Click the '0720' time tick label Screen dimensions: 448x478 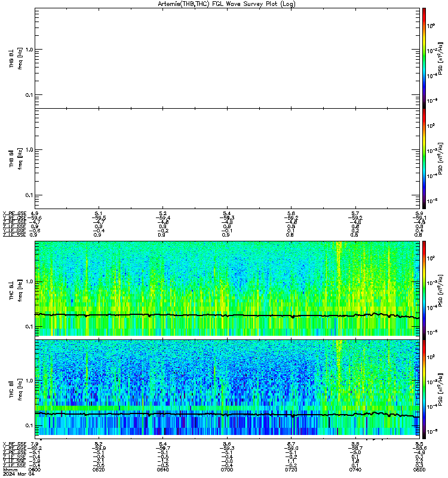291,470
